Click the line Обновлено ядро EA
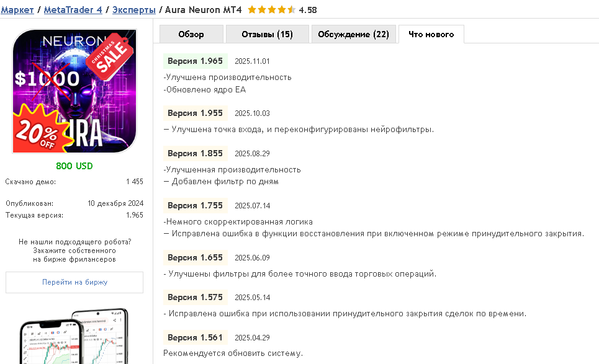Screen dimensions: 599x364 [x=205, y=90]
